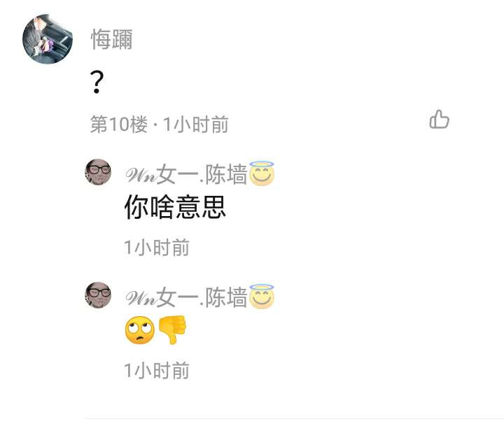Tap halo smiley badge beside first username

tap(262, 173)
